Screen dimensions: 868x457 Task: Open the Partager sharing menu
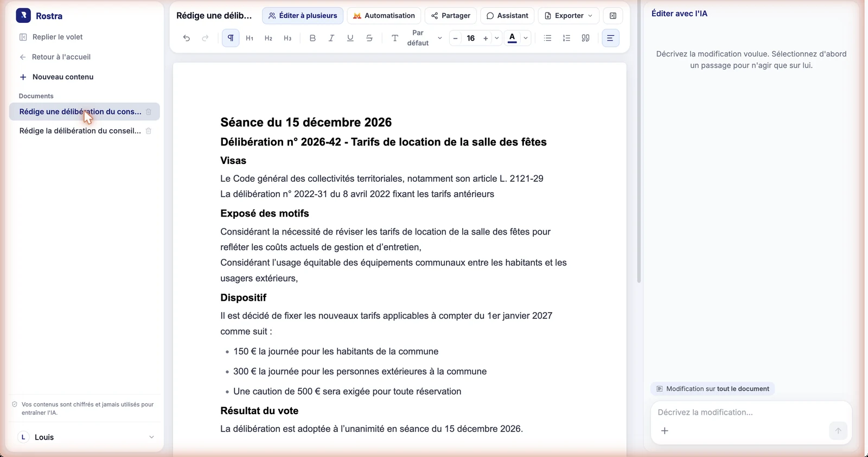pos(450,16)
